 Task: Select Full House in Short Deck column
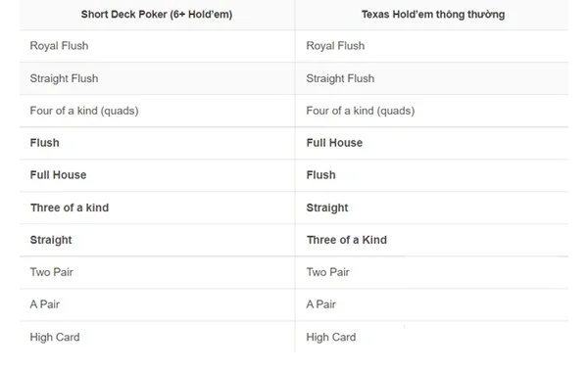tap(58, 175)
